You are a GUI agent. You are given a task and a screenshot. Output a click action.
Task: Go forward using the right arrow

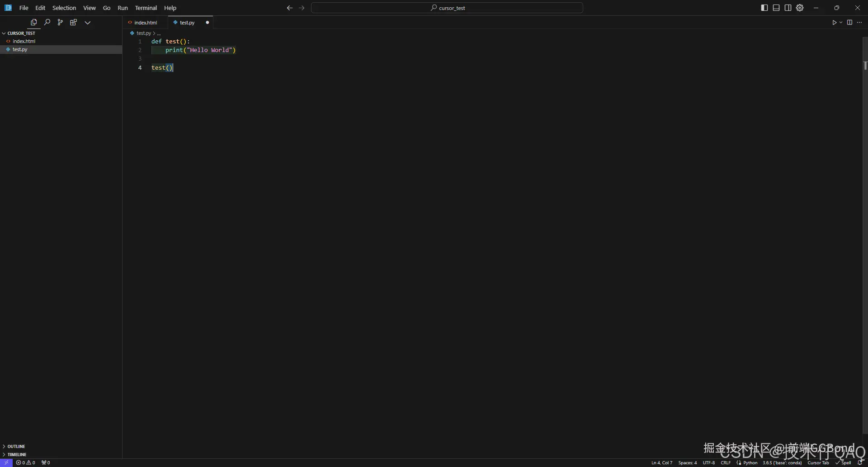pos(302,8)
